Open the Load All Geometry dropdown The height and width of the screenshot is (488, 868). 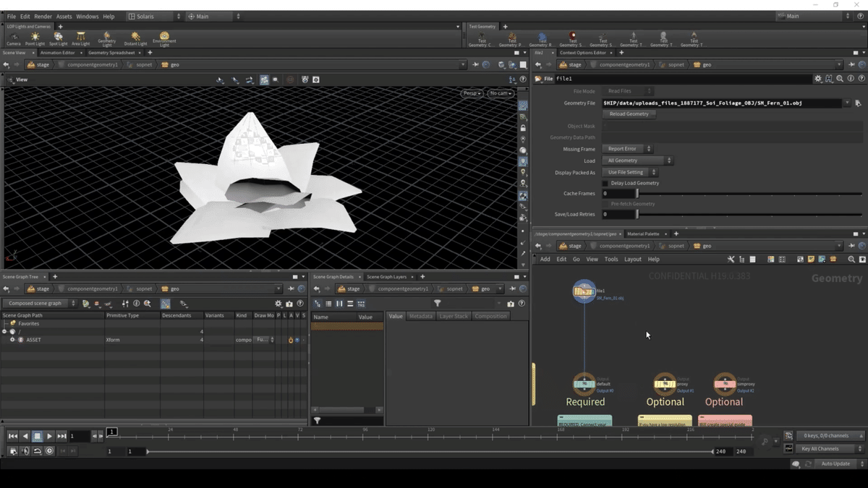[637, 160]
